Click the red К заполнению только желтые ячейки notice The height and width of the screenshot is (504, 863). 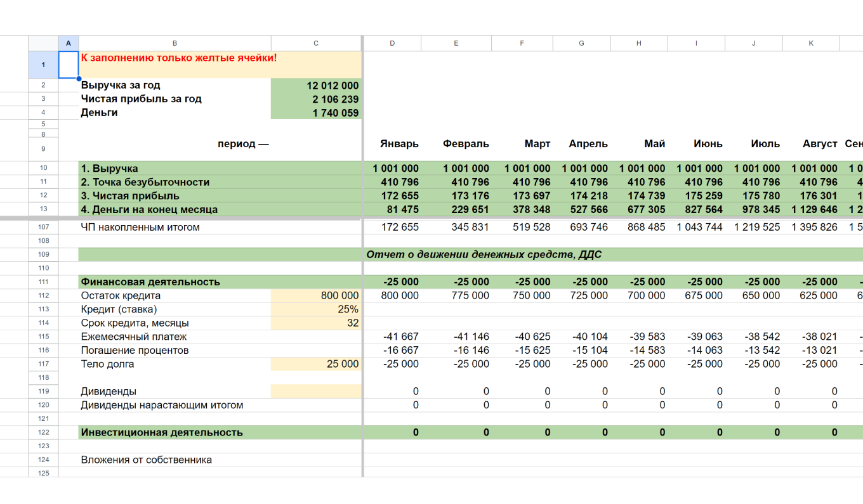pyautogui.click(x=179, y=58)
